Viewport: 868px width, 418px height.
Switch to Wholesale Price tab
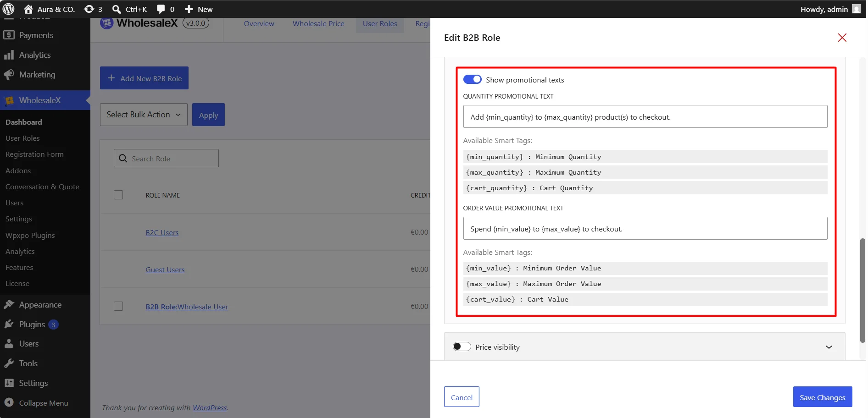click(x=318, y=23)
